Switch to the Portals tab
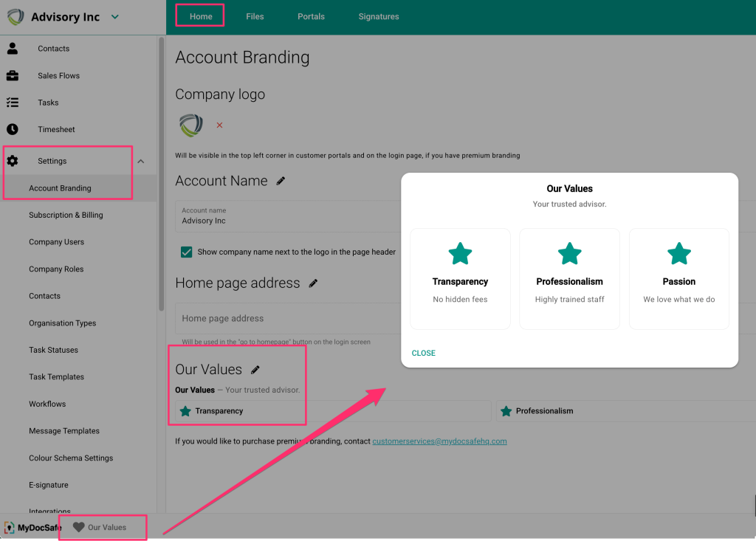The height and width of the screenshot is (541, 756). (x=310, y=15)
